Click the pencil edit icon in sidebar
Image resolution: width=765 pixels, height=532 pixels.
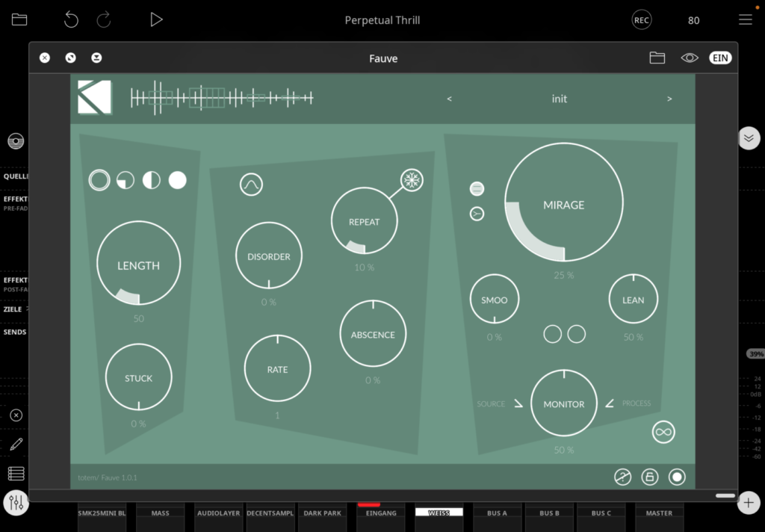click(x=16, y=445)
